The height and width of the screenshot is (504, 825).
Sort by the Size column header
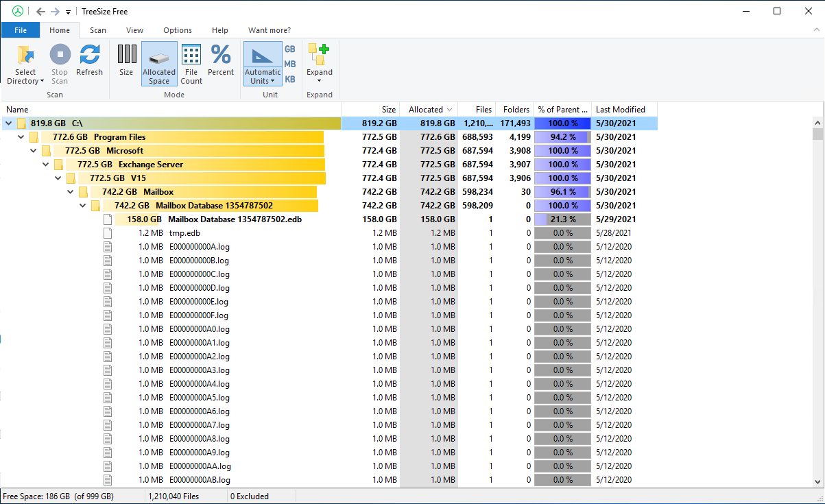pos(370,109)
